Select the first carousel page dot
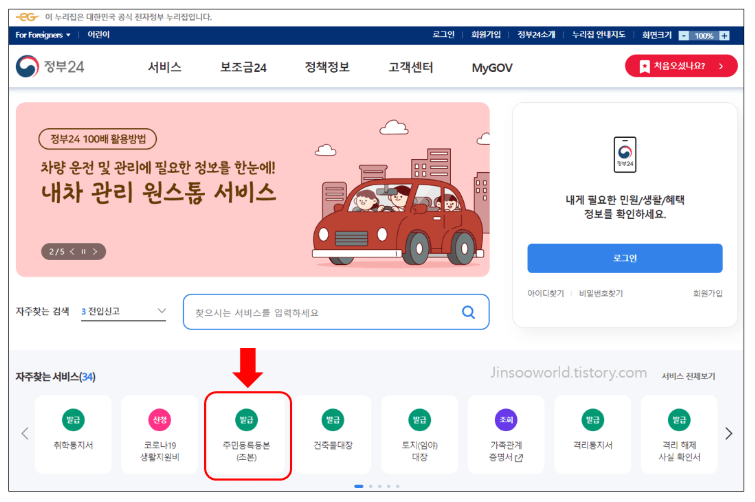 pyautogui.click(x=359, y=486)
